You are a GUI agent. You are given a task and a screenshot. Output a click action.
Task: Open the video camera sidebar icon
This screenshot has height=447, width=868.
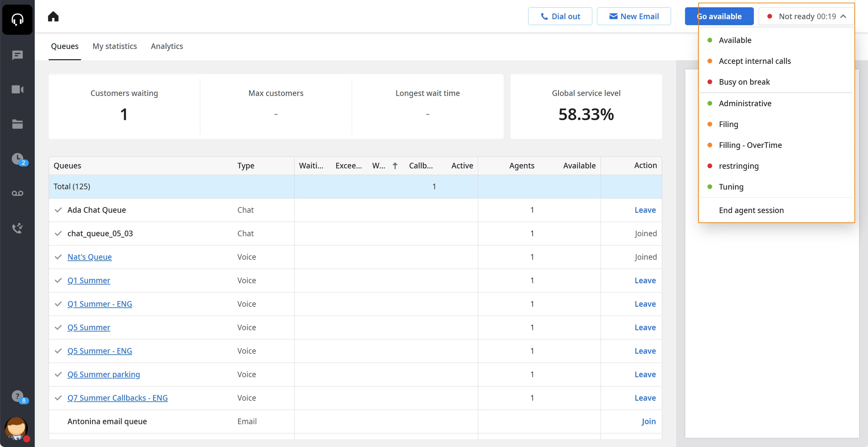click(17, 89)
